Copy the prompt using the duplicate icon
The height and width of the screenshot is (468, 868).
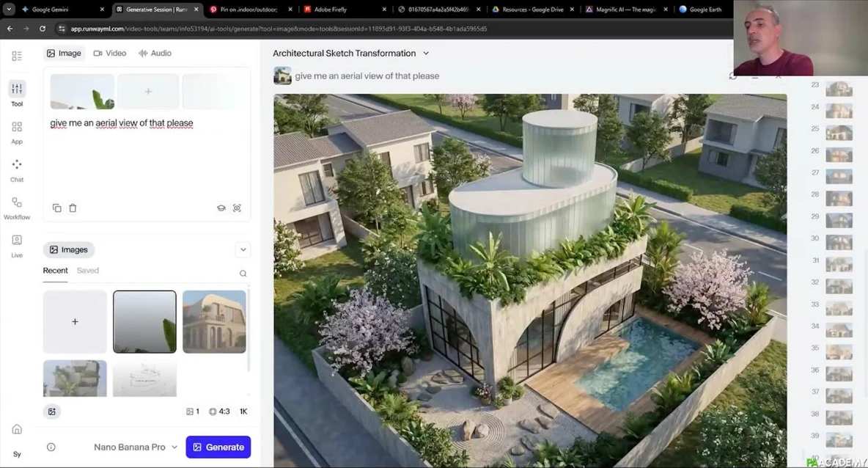(x=57, y=208)
